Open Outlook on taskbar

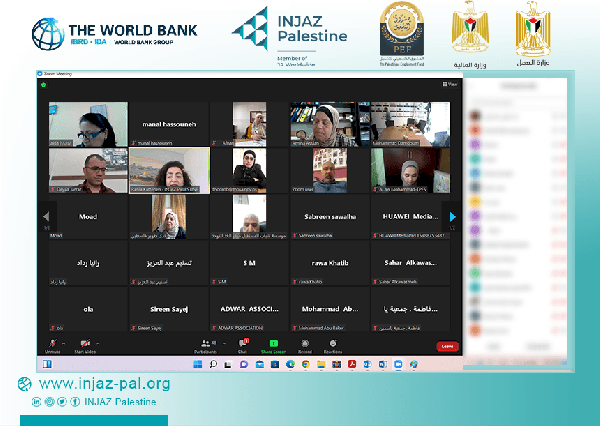[367, 364]
